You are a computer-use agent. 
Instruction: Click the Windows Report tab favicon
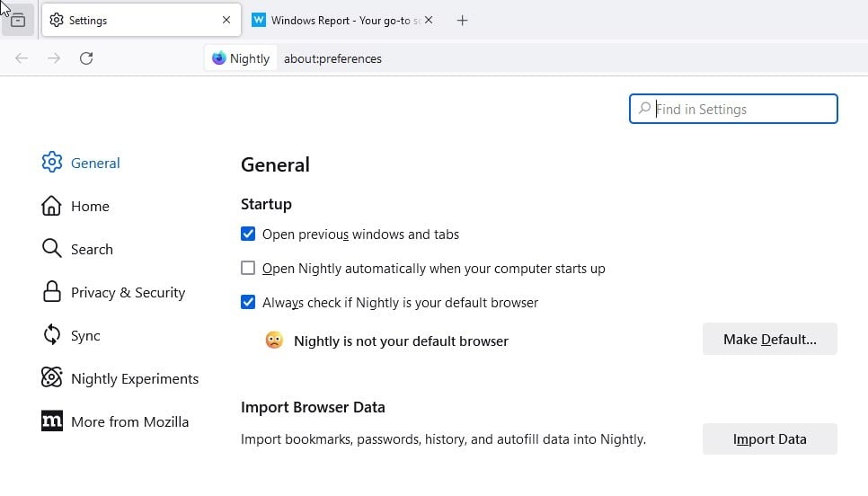click(x=259, y=20)
